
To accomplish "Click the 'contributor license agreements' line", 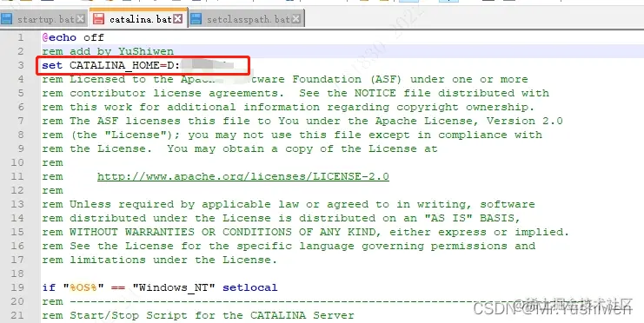I will tap(295, 93).
